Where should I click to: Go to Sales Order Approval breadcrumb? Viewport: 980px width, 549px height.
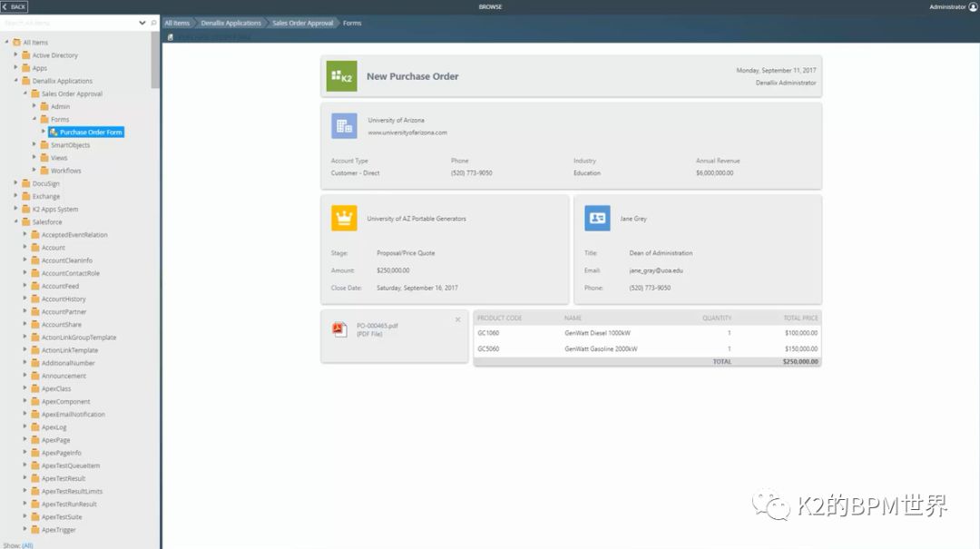pos(302,23)
